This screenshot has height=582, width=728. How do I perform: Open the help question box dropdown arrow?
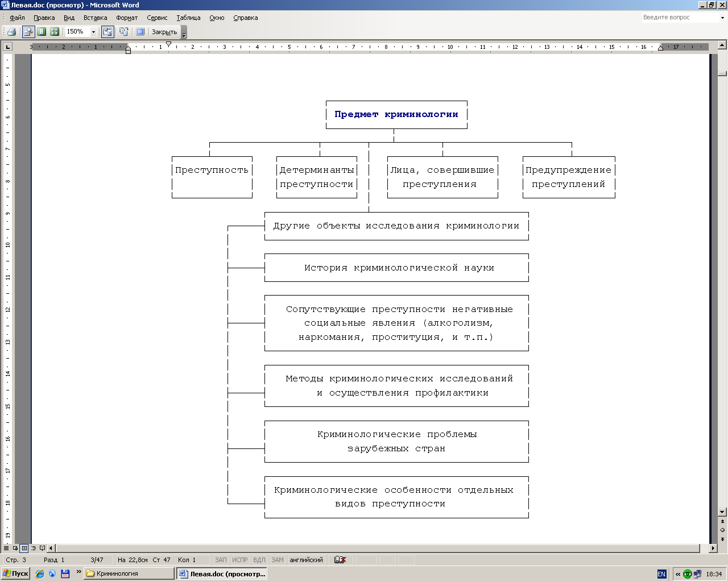pyautogui.click(x=723, y=18)
